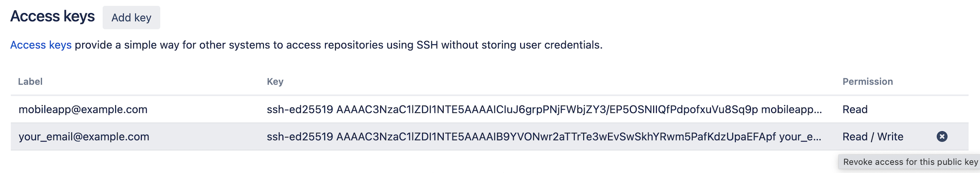Click the Permission column header
The image size is (980, 173).
(868, 82)
